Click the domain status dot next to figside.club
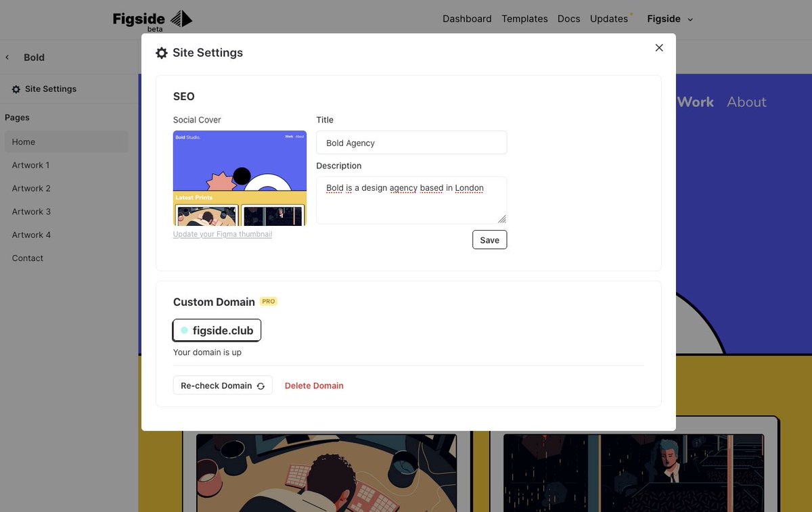Screen dimensions: 812x512 click(184, 331)
